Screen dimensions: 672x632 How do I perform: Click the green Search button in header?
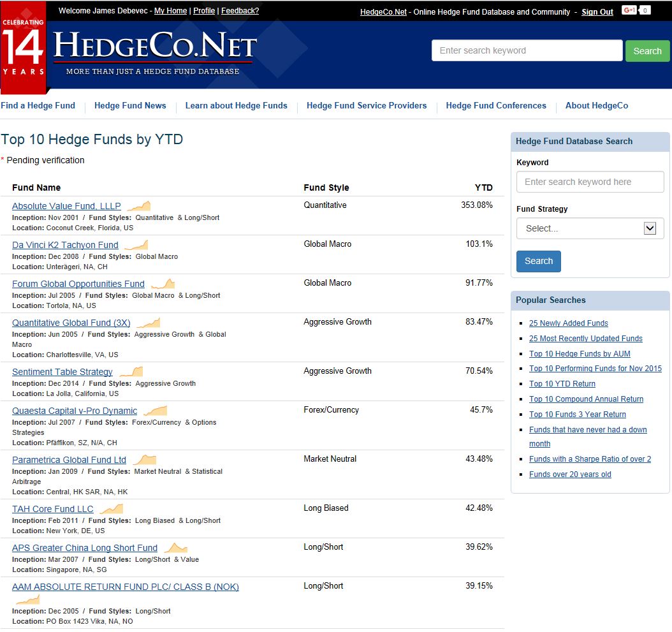point(647,51)
